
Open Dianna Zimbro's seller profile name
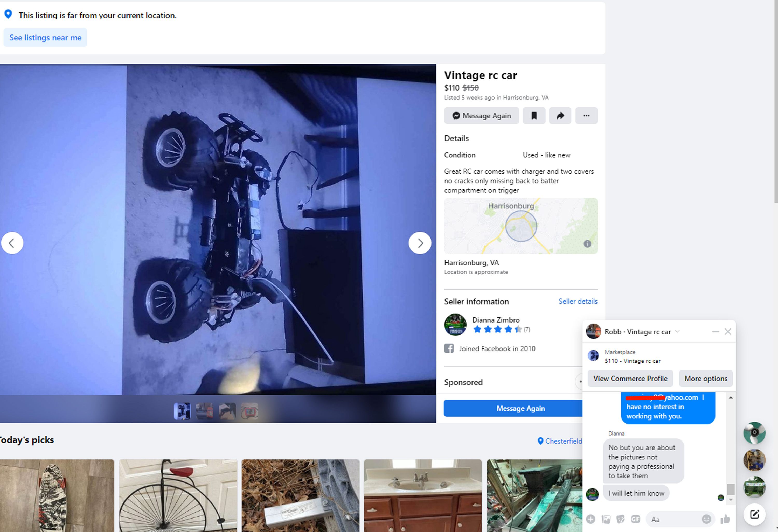[x=496, y=320]
